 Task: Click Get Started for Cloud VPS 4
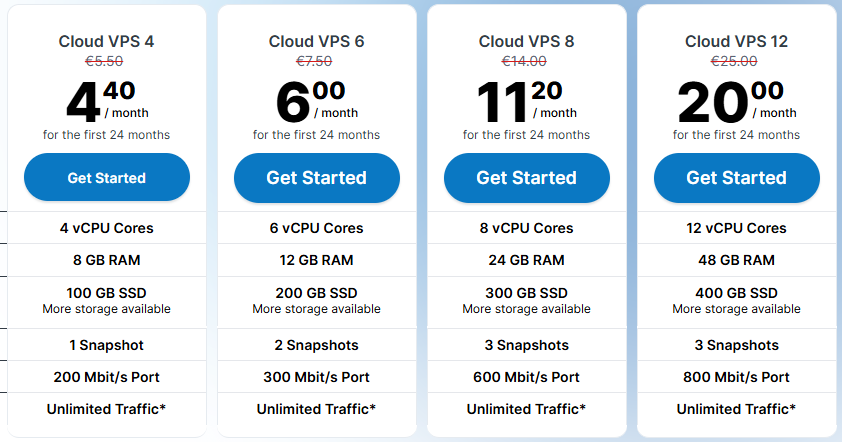(x=107, y=177)
